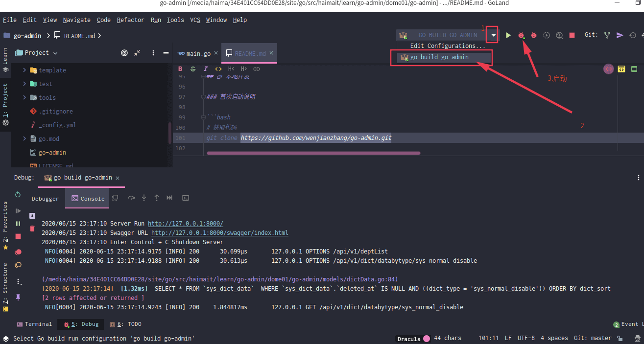The height and width of the screenshot is (344, 644).
Task: Resume program in the Debug panel
Action: pyautogui.click(x=18, y=211)
